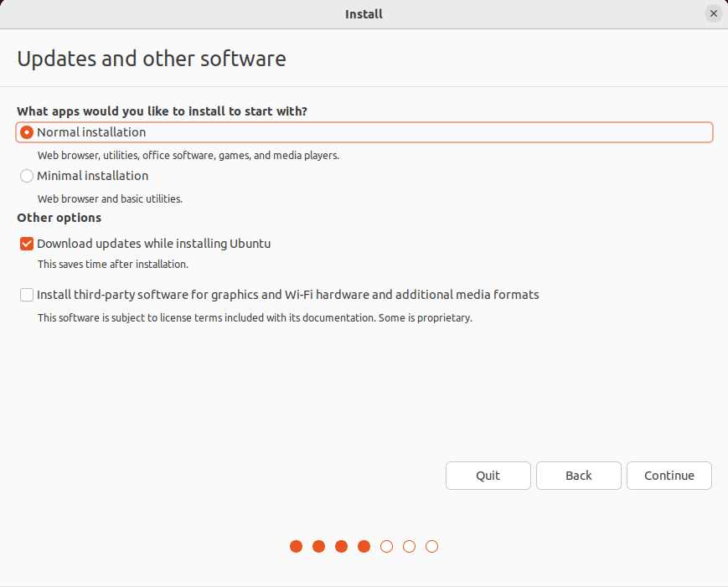Close the Install window
Viewport: 728px width, 587px height.
coord(714,14)
